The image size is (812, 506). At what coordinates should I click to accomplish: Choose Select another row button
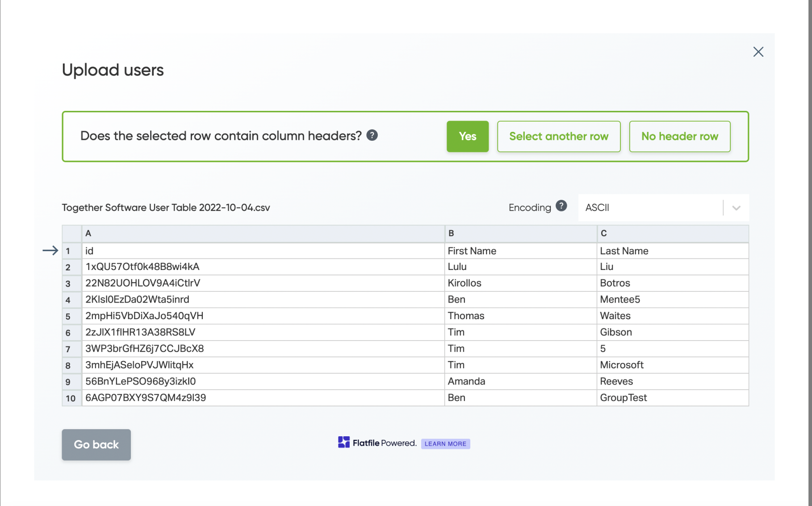[559, 136]
